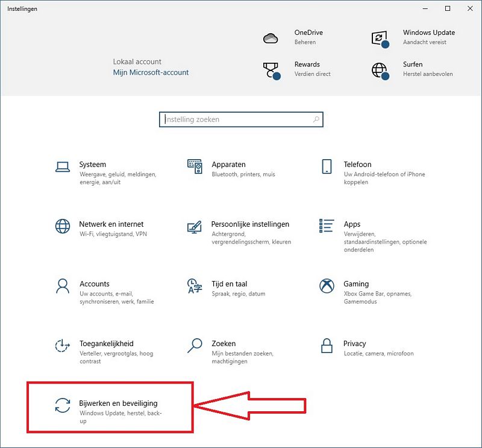Select Netwerk en internet heading

click(x=111, y=224)
